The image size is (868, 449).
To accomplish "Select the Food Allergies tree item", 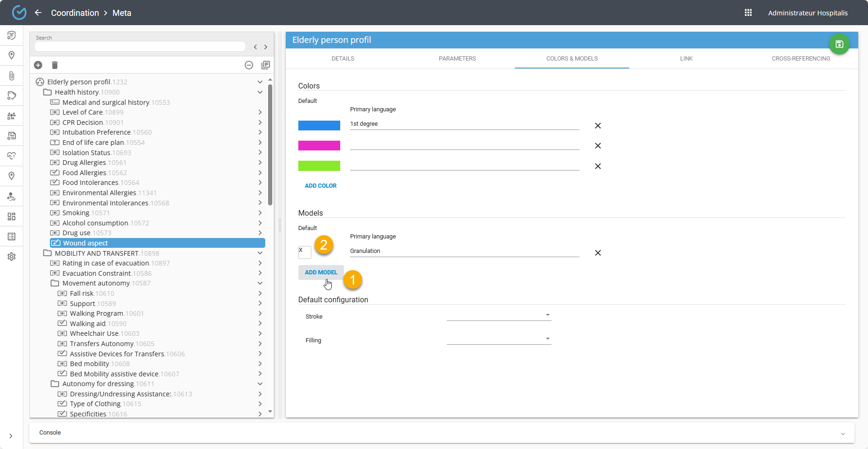I will [x=84, y=173].
